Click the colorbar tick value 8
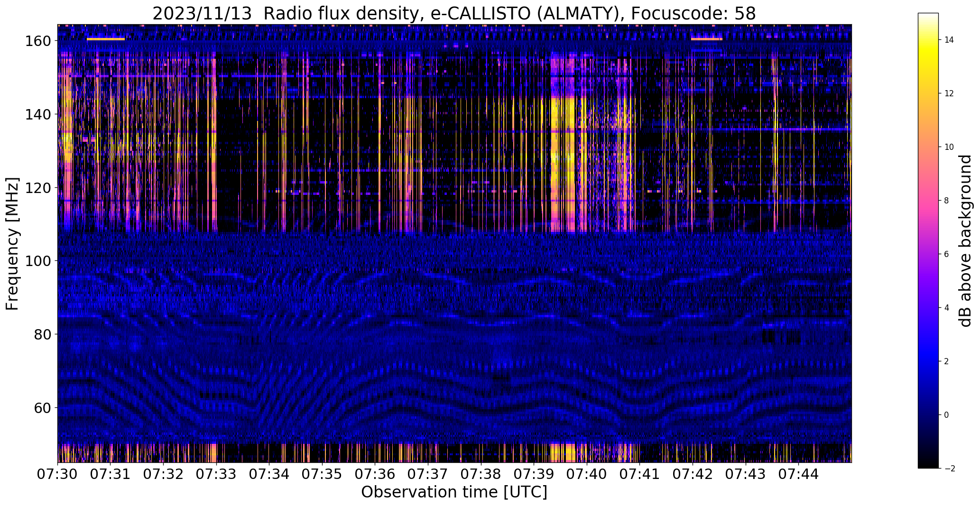 pyautogui.click(x=947, y=201)
